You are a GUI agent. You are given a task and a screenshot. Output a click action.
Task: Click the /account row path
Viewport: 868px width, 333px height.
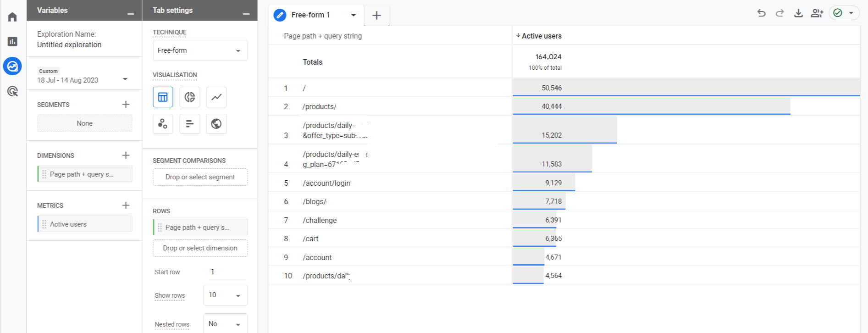click(x=317, y=257)
